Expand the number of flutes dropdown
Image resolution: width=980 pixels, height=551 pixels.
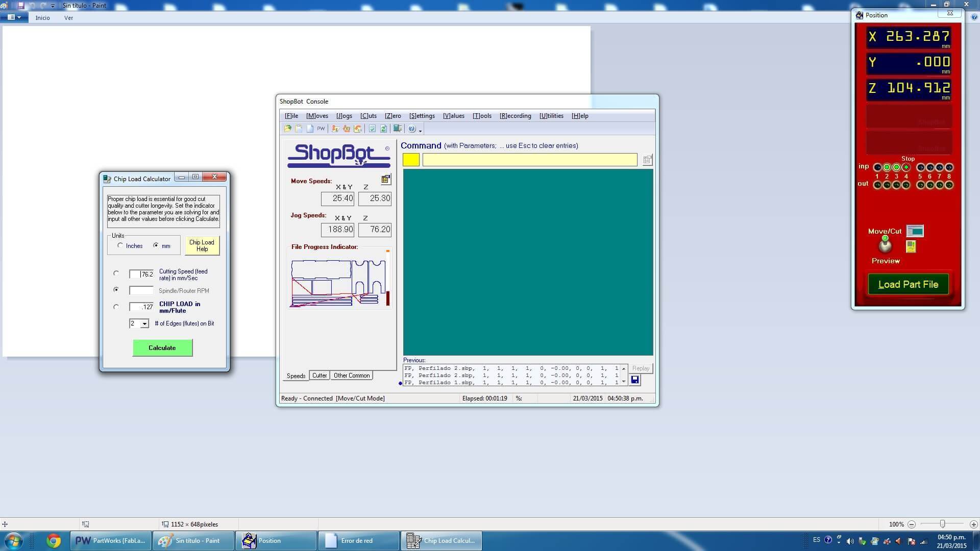point(144,323)
